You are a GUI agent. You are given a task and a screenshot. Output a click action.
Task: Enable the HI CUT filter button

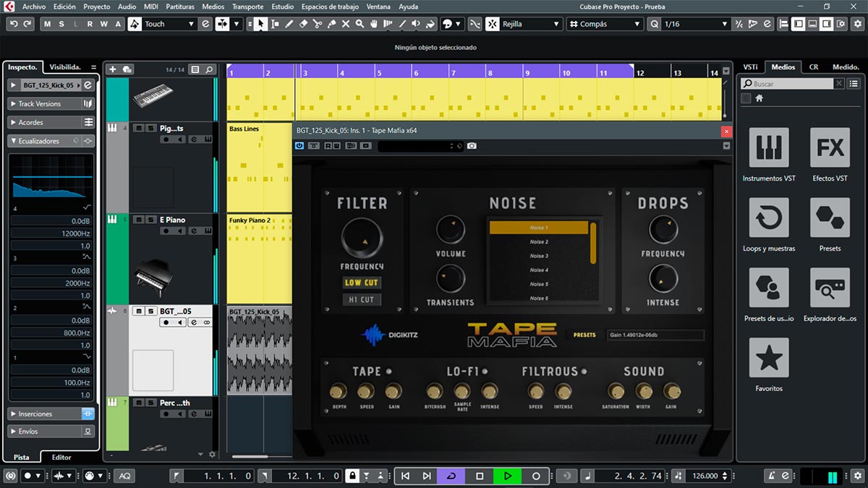(362, 299)
